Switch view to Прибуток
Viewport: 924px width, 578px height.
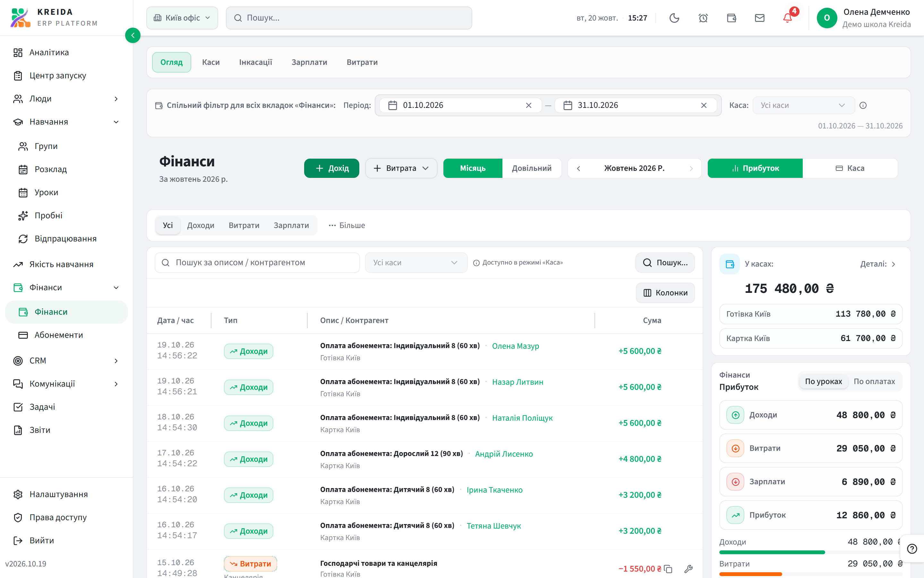[755, 168]
